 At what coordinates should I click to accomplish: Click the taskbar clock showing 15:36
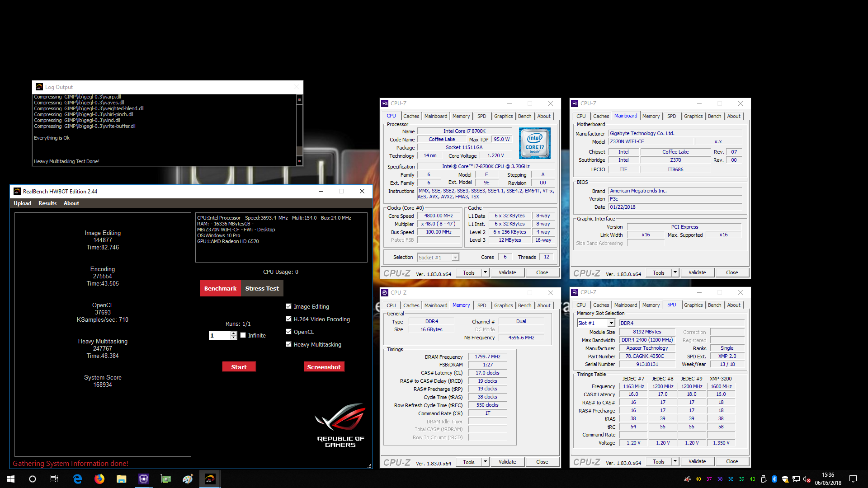tap(828, 479)
